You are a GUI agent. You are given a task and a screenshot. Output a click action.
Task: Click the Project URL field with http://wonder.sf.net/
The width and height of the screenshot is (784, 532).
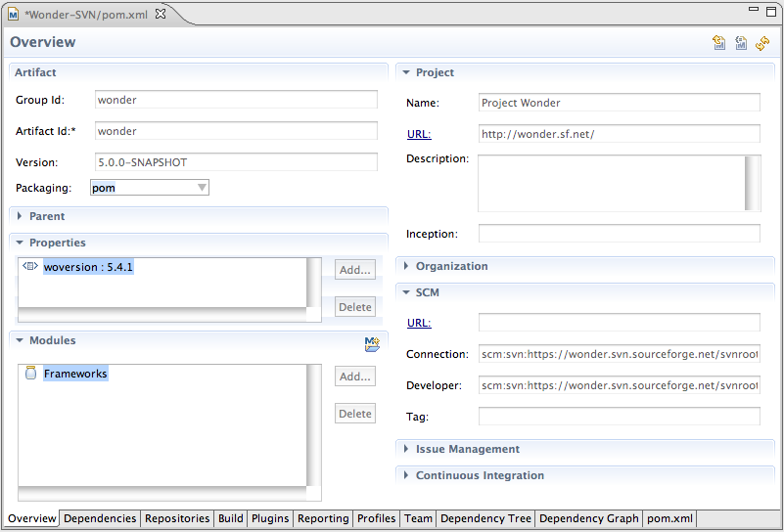(619, 134)
